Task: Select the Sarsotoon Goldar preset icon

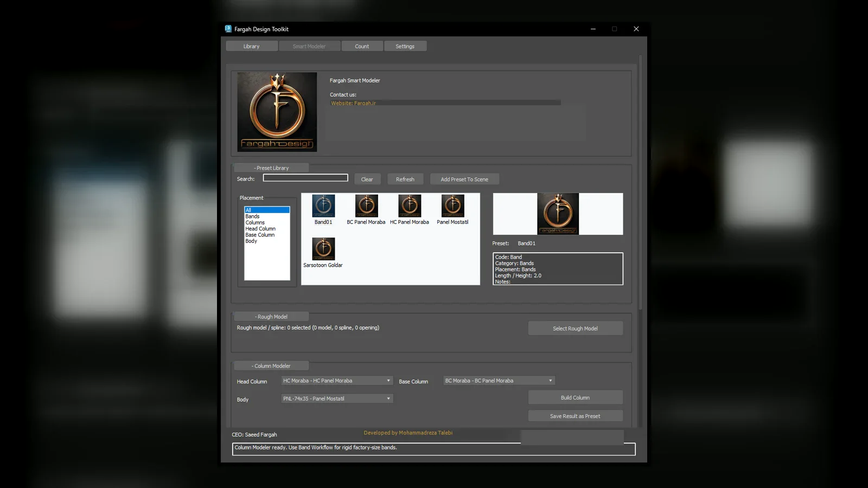Action: pyautogui.click(x=323, y=249)
